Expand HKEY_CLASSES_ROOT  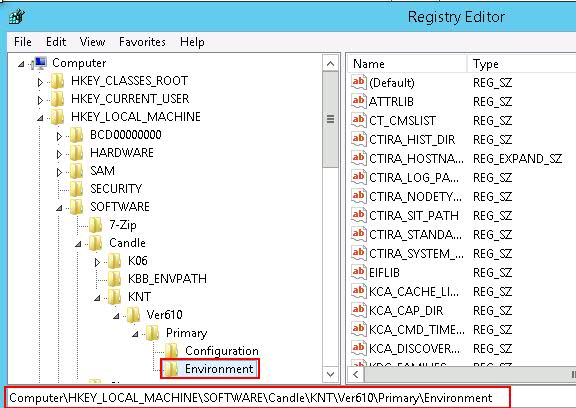[40, 82]
